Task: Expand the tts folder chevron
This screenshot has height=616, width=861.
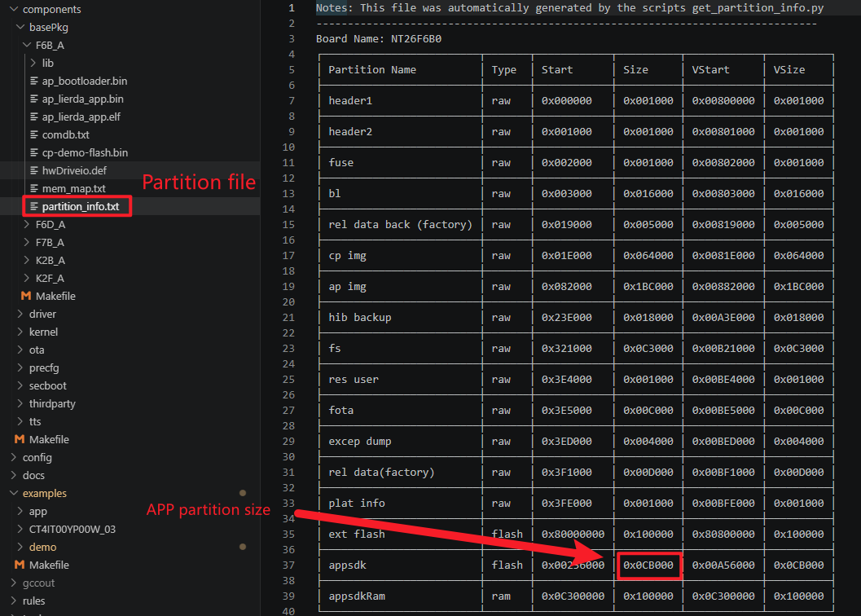Action: tap(20, 421)
